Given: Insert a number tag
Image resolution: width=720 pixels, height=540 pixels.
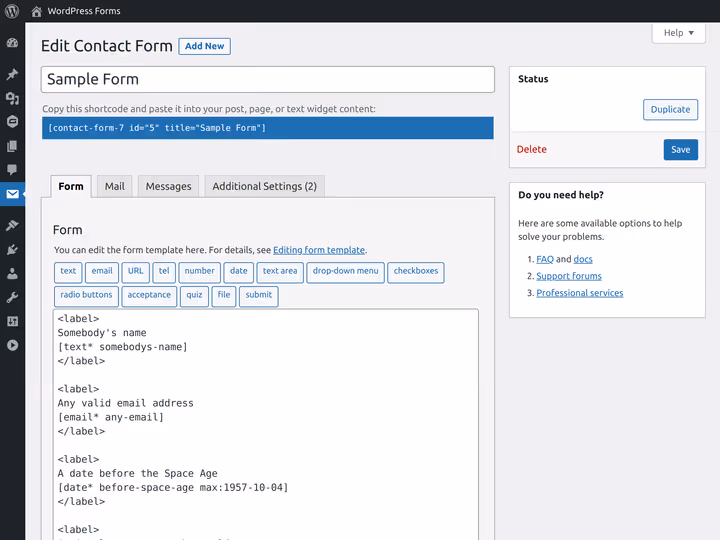Looking at the screenshot, I should point(199,272).
